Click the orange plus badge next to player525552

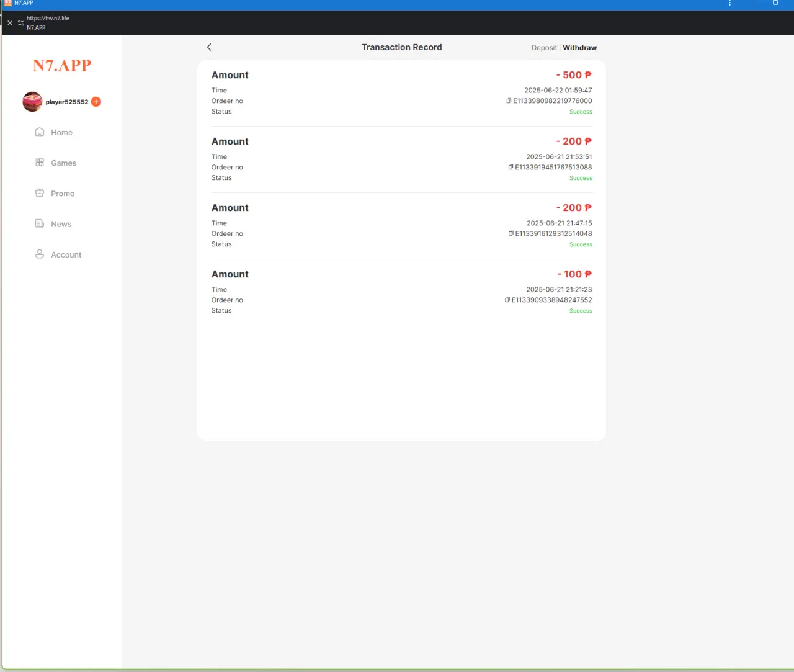coord(96,102)
